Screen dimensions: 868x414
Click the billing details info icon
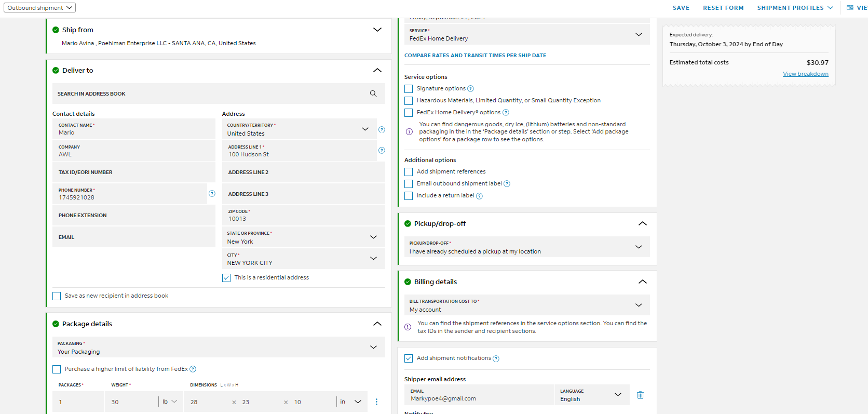coord(408,327)
